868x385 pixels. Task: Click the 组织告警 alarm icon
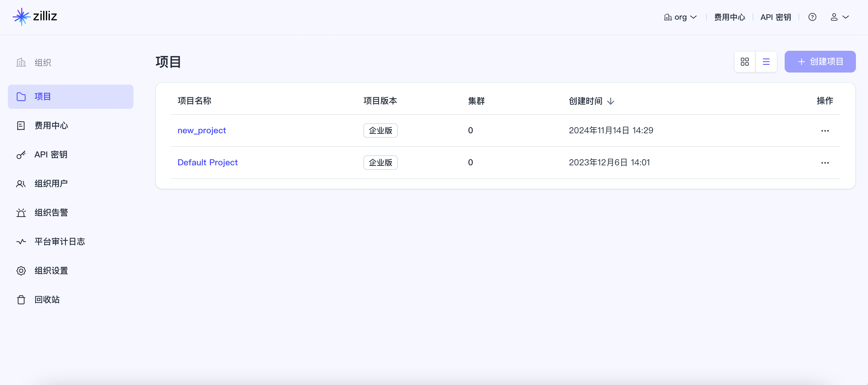coord(21,213)
